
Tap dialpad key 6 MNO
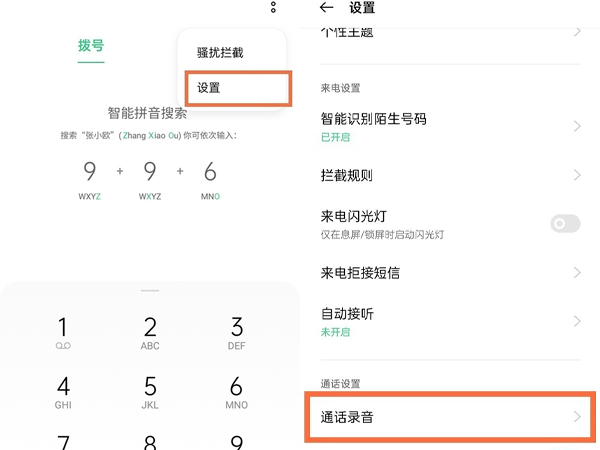tap(236, 392)
